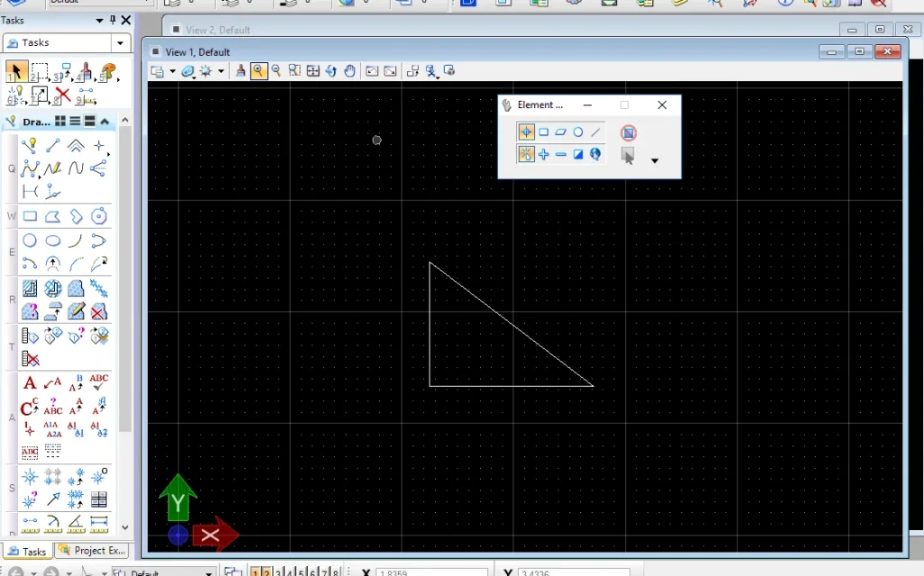The height and width of the screenshot is (576, 924).
Task: Open the display brightness dropdown arrow
Action: click(221, 71)
